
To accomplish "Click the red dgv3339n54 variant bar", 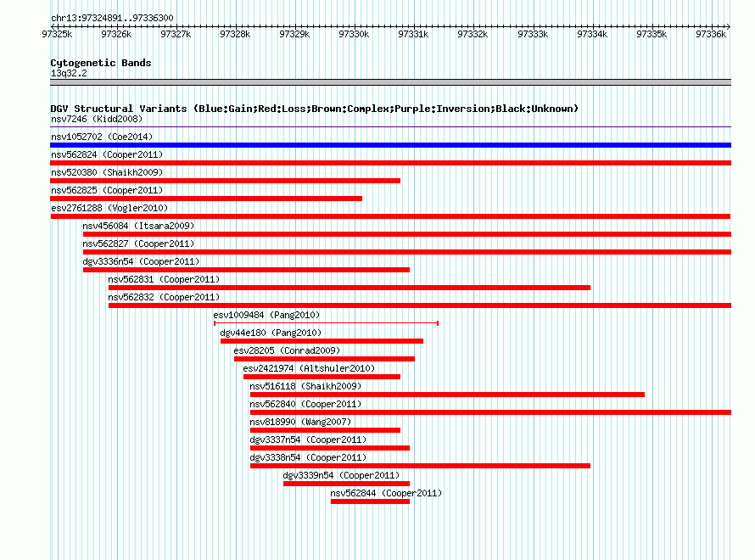I will 347,484.
